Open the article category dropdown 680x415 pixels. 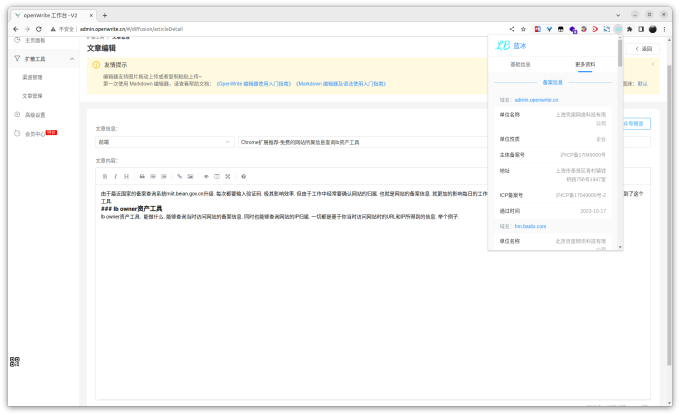(x=165, y=142)
